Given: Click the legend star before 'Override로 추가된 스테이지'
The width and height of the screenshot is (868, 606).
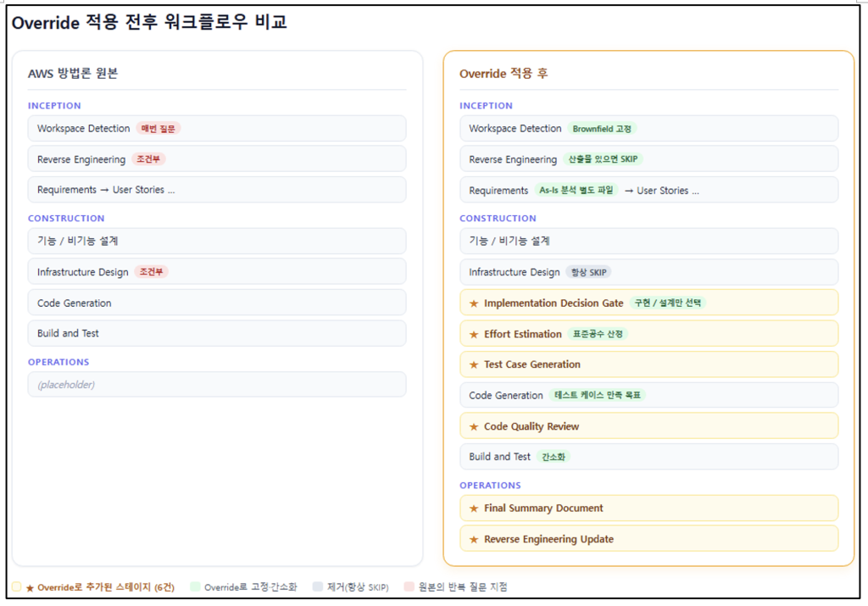Looking at the screenshot, I should coord(30,587).
